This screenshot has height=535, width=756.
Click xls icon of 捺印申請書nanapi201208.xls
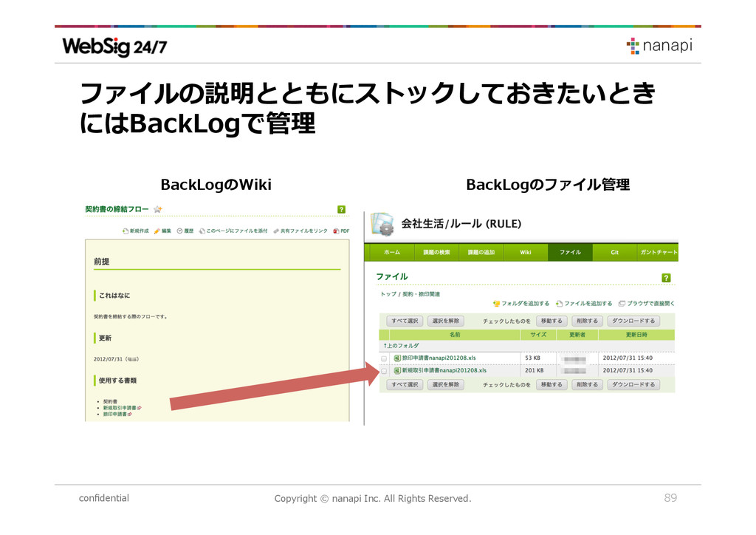(x=397, y=358)
